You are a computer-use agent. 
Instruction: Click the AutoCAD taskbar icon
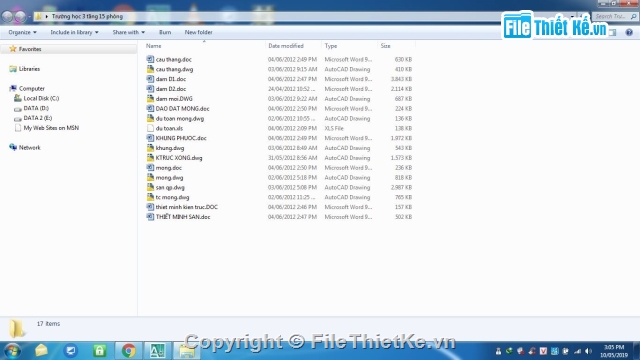[x=157, y=351]
